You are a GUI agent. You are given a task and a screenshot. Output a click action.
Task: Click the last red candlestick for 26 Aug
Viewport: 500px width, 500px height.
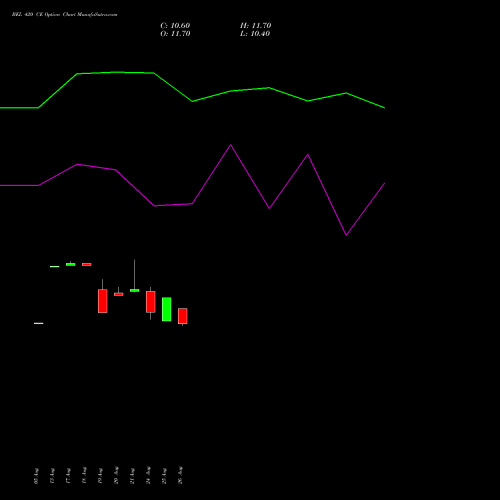tap(183, 316)
